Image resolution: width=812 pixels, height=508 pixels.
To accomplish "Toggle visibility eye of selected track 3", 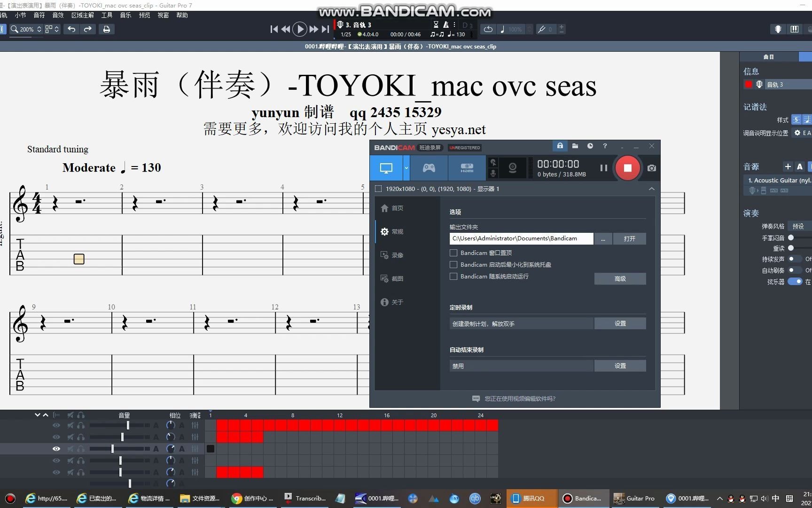I will pyautogui.click(x=56, y=449).
